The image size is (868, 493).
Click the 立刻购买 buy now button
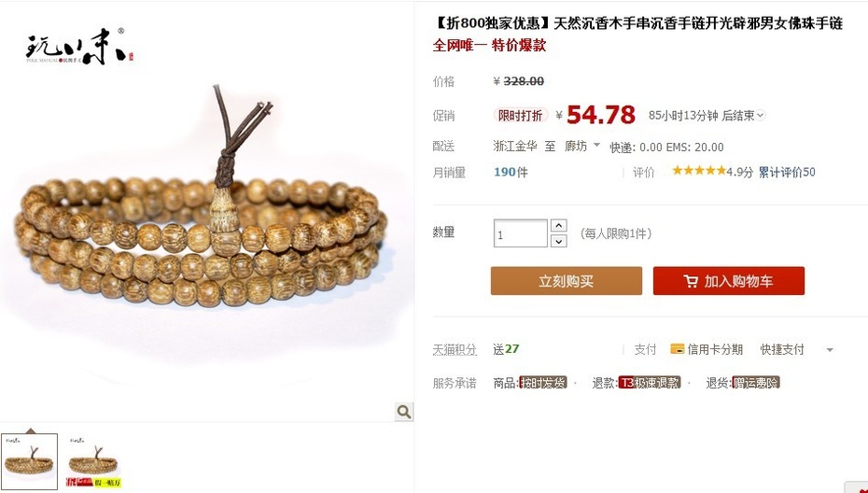click(567, 281)
